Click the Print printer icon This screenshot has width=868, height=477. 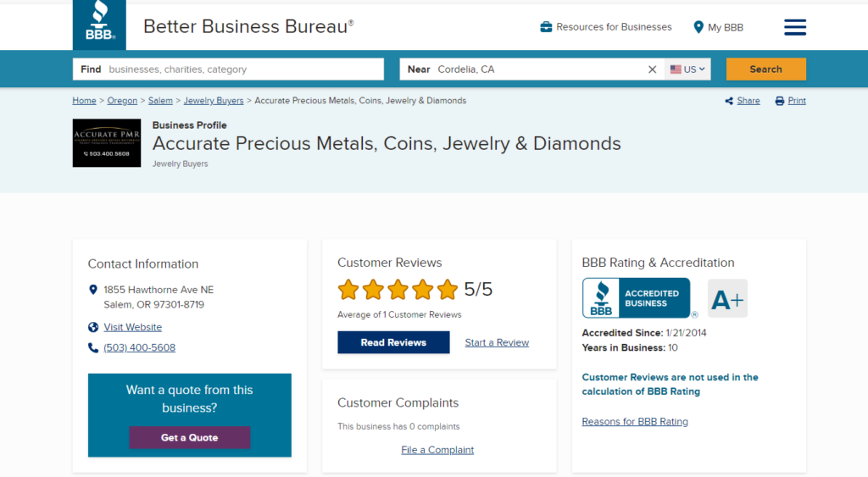pos(779,101)
